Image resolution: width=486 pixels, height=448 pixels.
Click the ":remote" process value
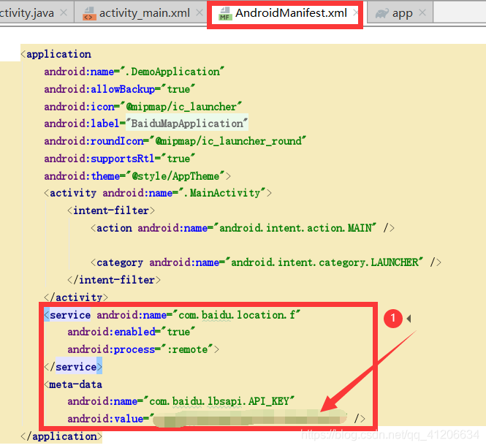tap(187, 349)
